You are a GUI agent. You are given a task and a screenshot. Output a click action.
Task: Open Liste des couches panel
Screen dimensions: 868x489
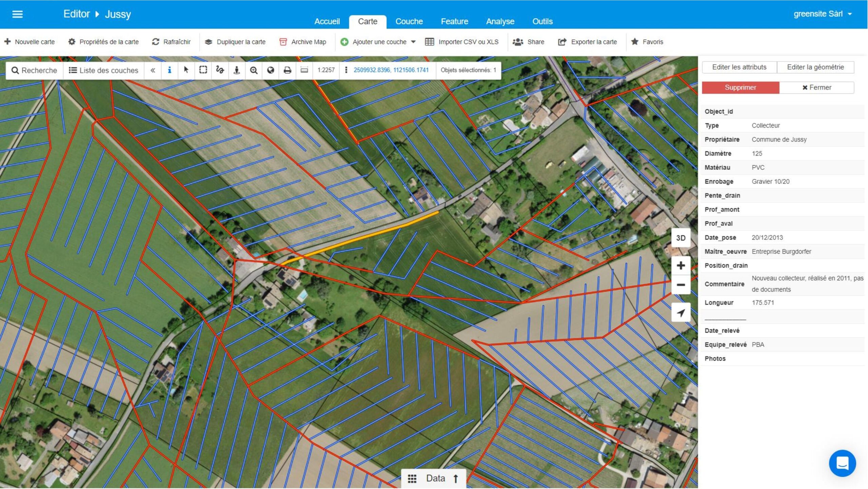103,70
